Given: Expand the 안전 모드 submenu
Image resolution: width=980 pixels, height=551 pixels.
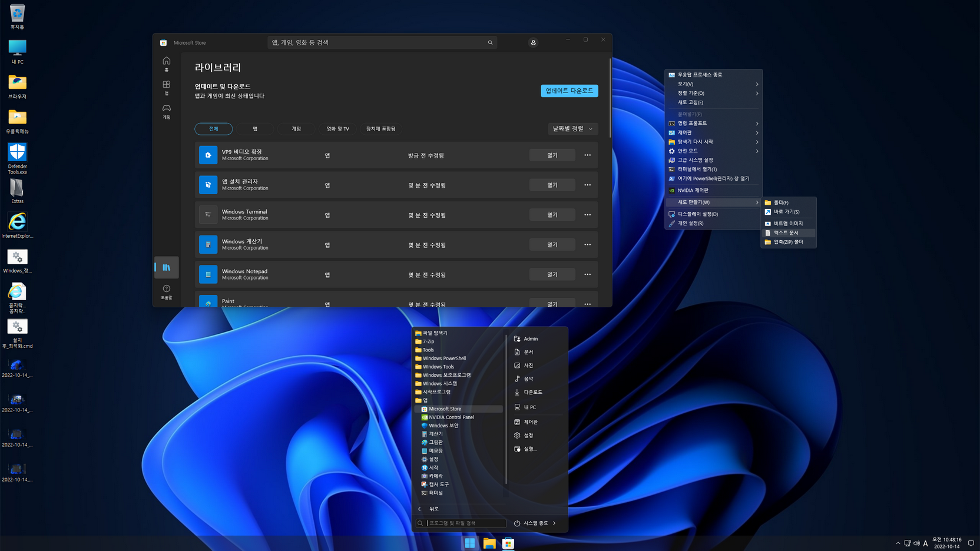Looking at the screenshot, I should pyautogui.click(x=714, y=151).
